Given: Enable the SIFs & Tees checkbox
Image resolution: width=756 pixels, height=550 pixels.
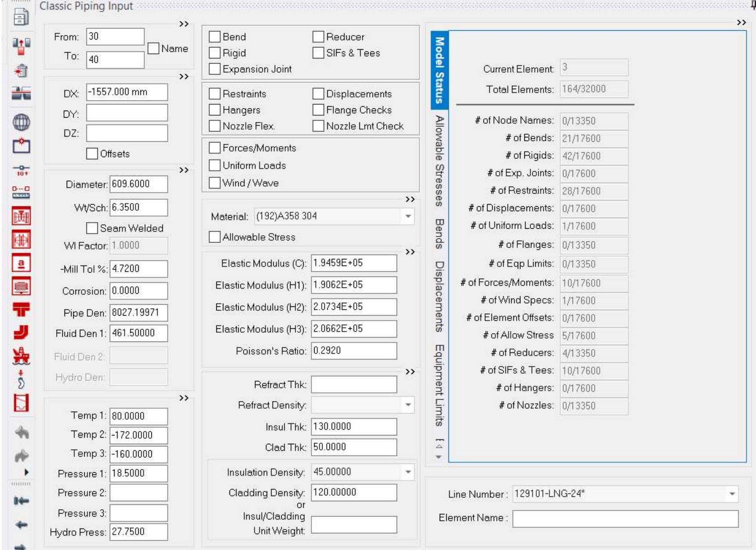Looking at the screenshot, I should pyautogui.click(x=318, y=53).
